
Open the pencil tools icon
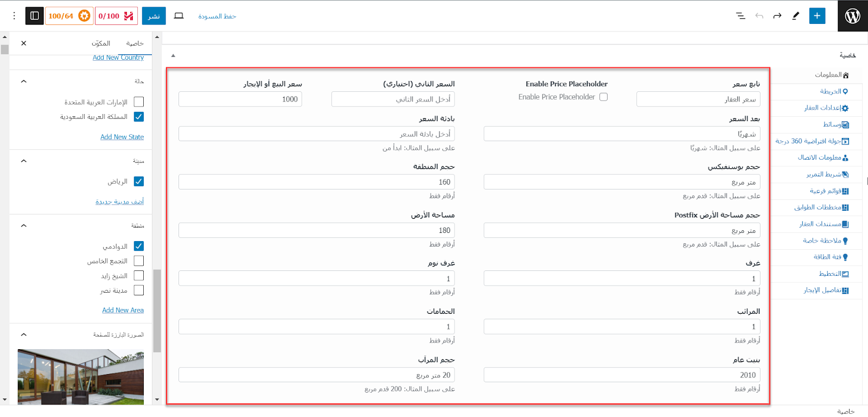point(796,16)
